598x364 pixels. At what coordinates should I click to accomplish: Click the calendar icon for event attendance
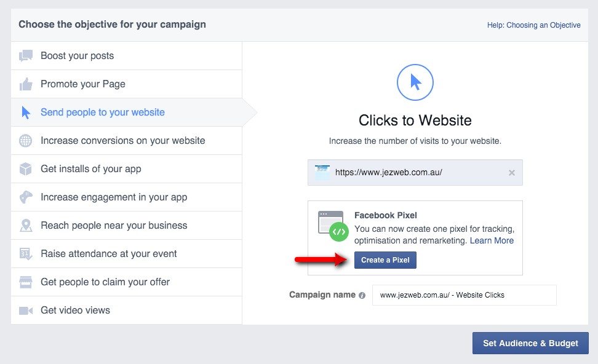point(26,254)
